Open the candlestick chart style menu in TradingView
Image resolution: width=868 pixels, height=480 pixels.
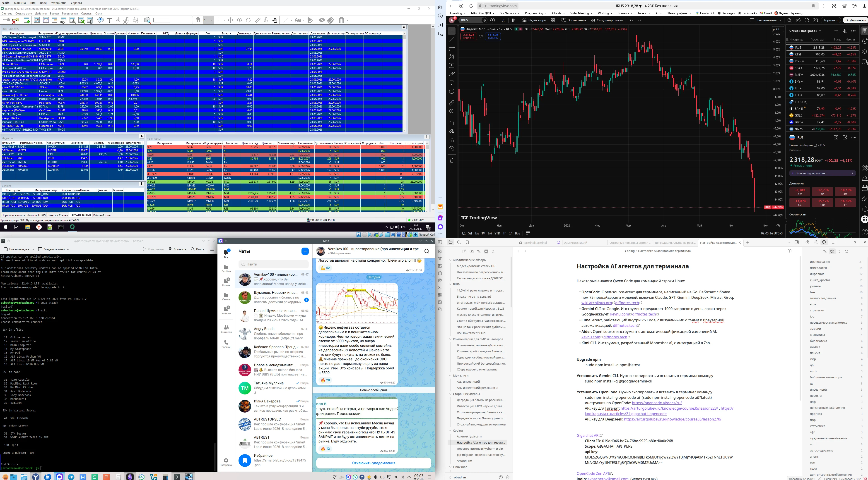click(x=514, y=20)
